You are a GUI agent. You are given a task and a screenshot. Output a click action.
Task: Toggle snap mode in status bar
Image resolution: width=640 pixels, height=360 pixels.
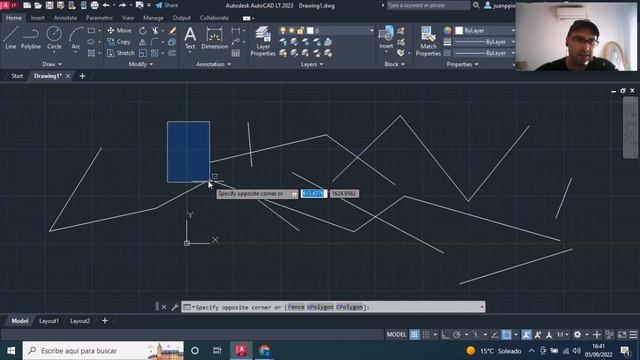tap(426, 335)
